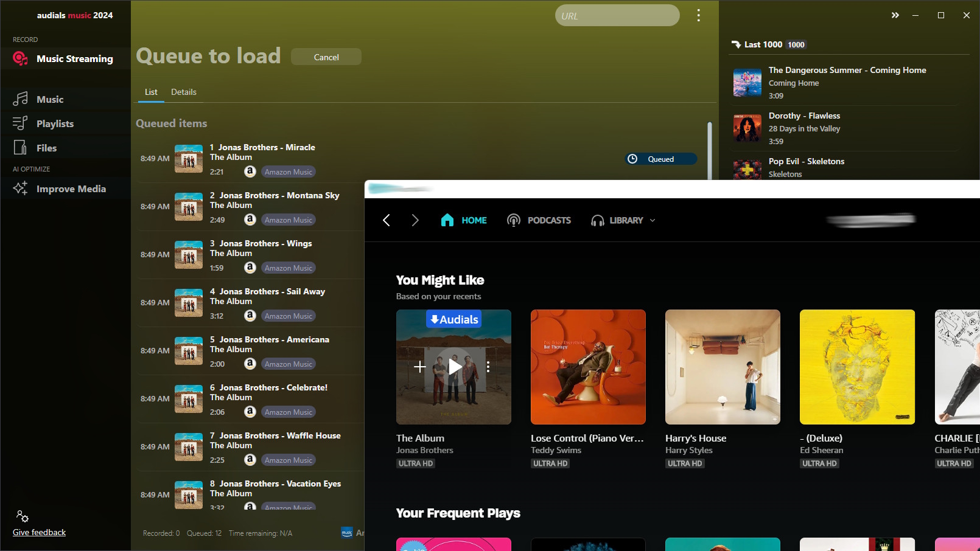Open the Music section icon
This screenshot has width=980, height=551.
coord(20,99)
